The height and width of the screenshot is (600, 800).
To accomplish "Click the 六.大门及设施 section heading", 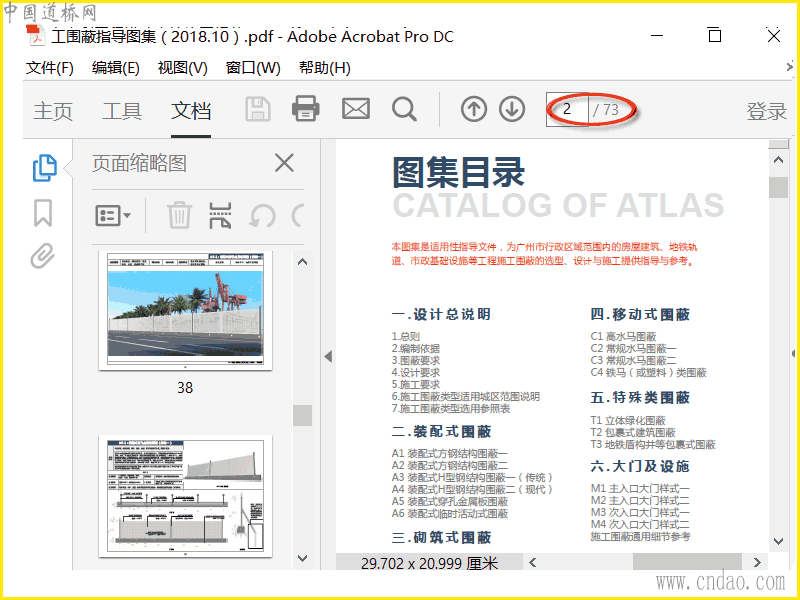I will 640,466.
